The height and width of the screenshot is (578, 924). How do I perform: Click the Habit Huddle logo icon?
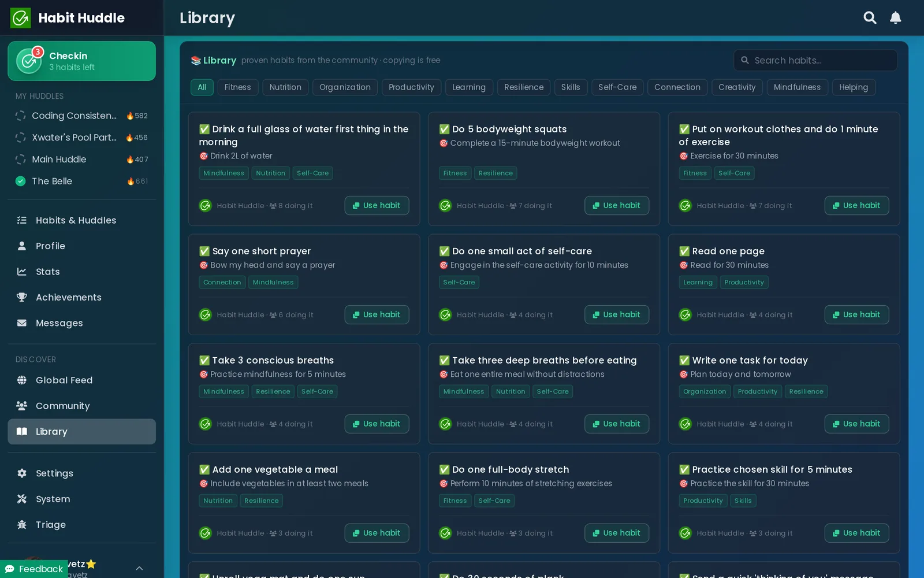pos(21,18)
